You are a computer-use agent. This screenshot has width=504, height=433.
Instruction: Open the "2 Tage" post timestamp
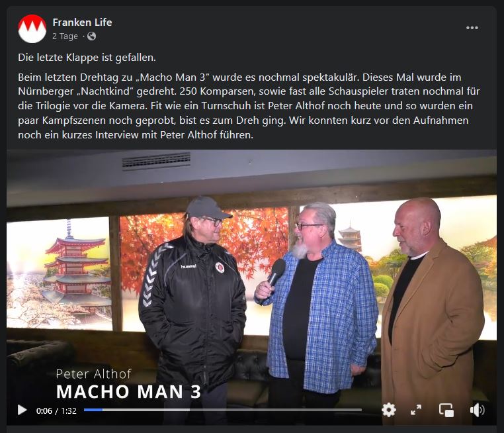pos(65,36)
